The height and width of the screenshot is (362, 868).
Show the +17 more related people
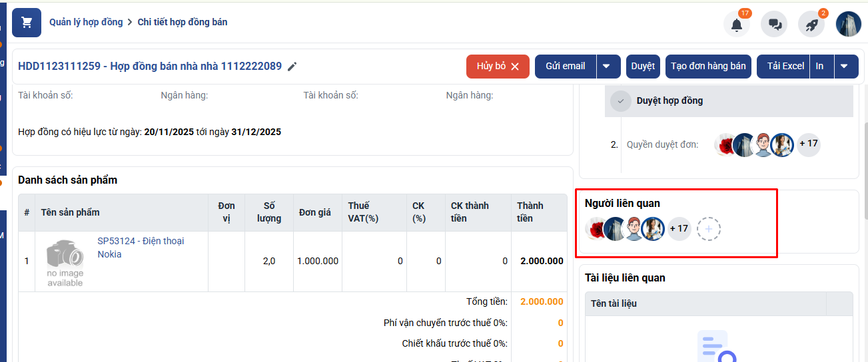(x=679, y=229)
